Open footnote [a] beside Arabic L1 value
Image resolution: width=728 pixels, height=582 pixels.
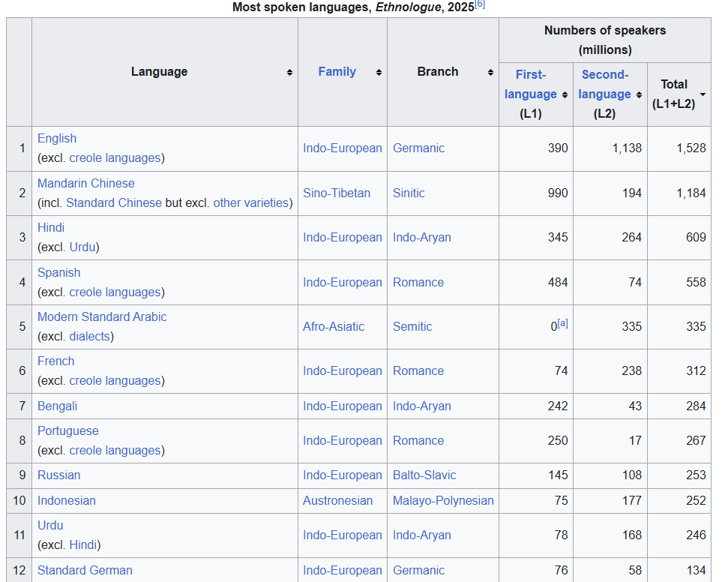point(563,322)
